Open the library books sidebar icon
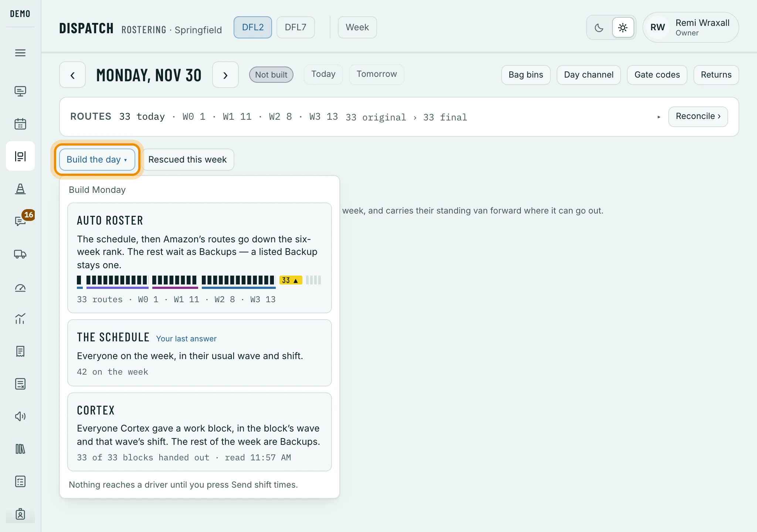The width and height of the screenshot is (757, 532). 20,449
